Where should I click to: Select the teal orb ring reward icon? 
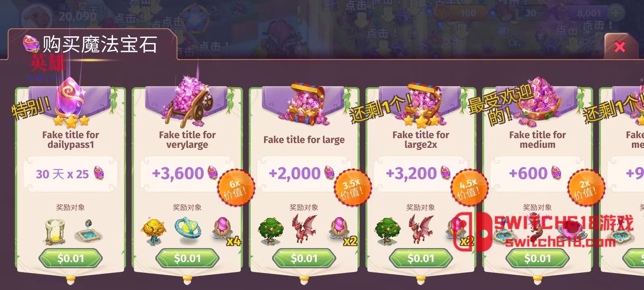point(188,230)
